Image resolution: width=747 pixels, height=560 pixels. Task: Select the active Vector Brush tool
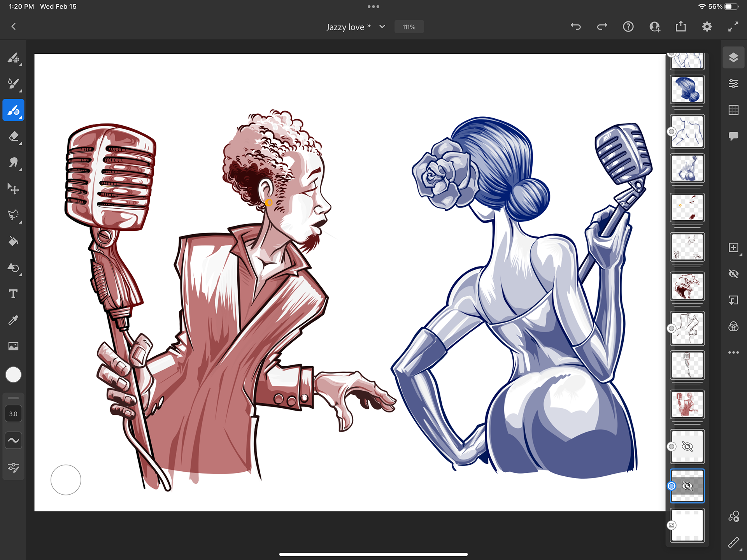click(x=14, y=110)
